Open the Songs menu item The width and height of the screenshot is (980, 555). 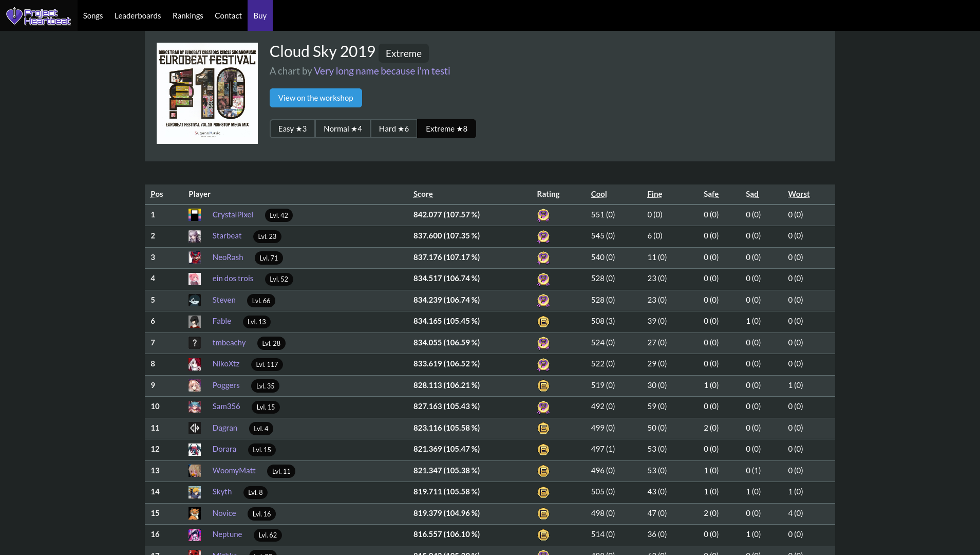tap(93, 15)
